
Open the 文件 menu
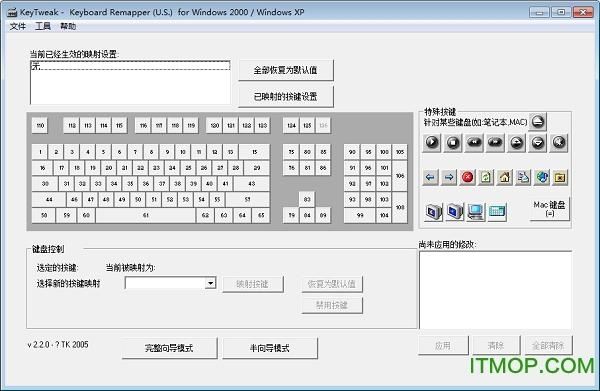[x=18, y=26]
